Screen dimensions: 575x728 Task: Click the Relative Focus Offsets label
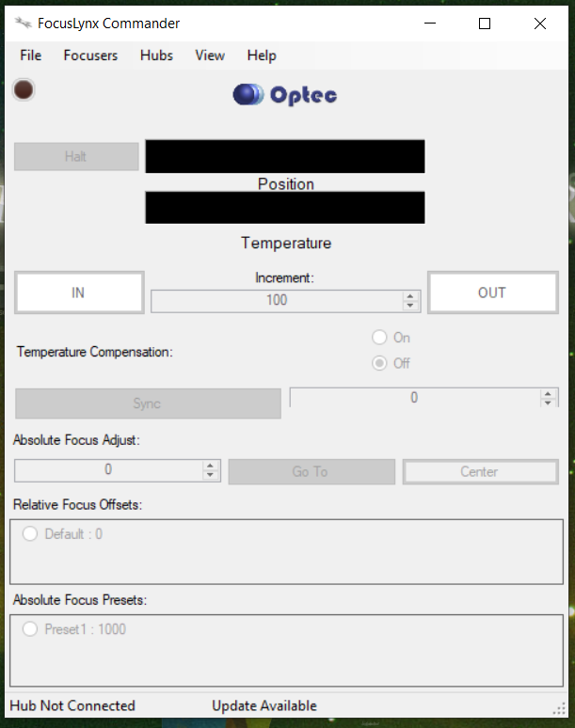[77, 505]
